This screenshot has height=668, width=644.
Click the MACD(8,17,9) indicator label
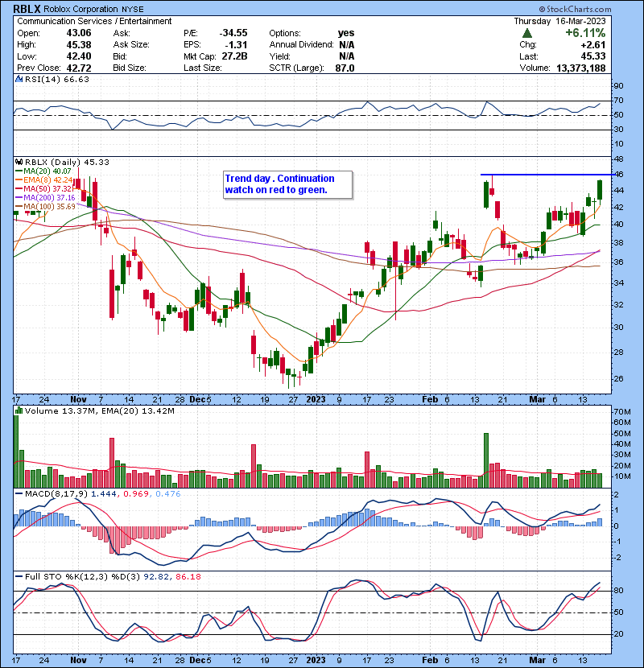tap(56, 494)
